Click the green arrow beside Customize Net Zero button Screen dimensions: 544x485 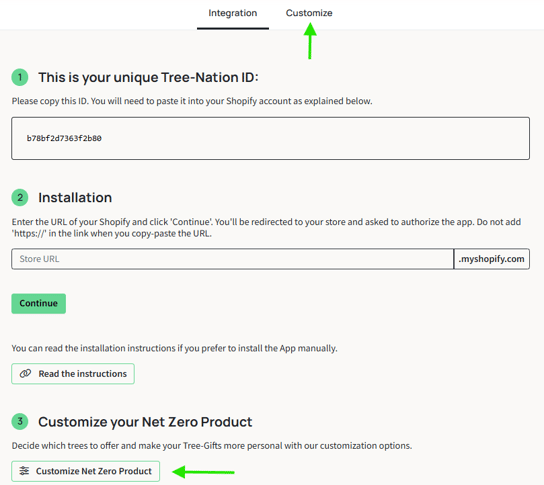(x=203, y=472)
